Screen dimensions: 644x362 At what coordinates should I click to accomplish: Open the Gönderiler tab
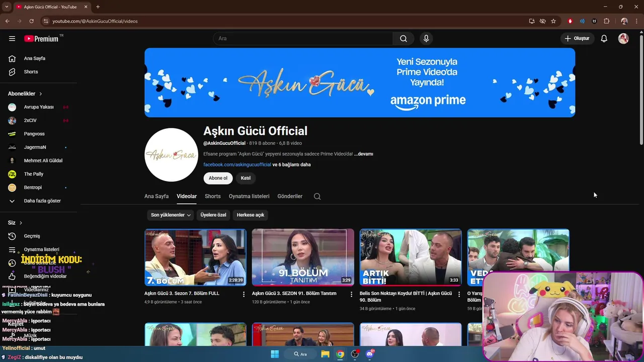(x=290, y=196)
